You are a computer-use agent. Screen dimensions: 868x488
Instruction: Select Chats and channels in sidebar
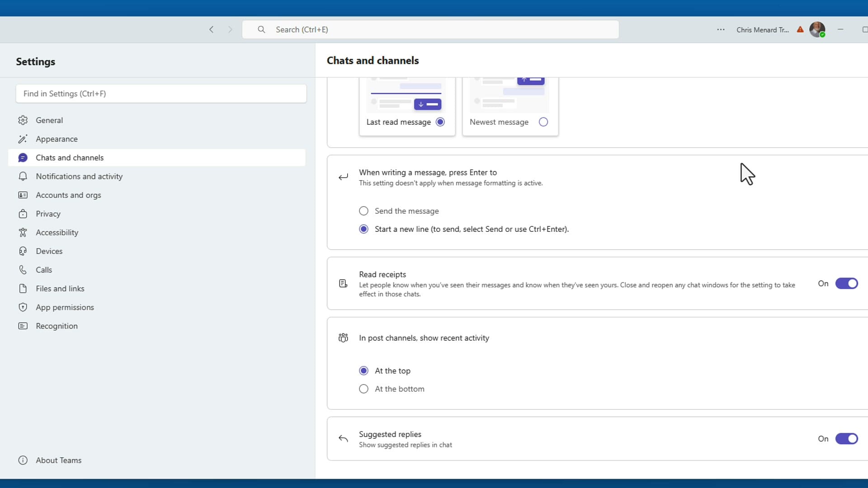(x=70, y=157)
